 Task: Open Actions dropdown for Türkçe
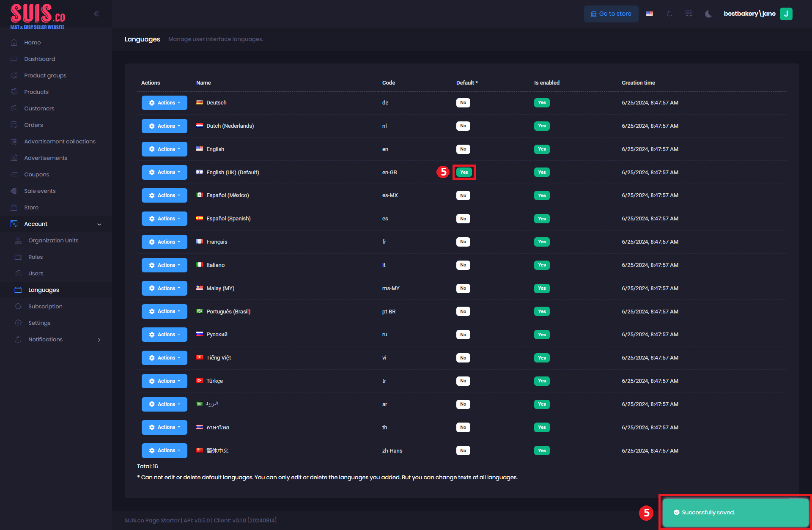165,381
